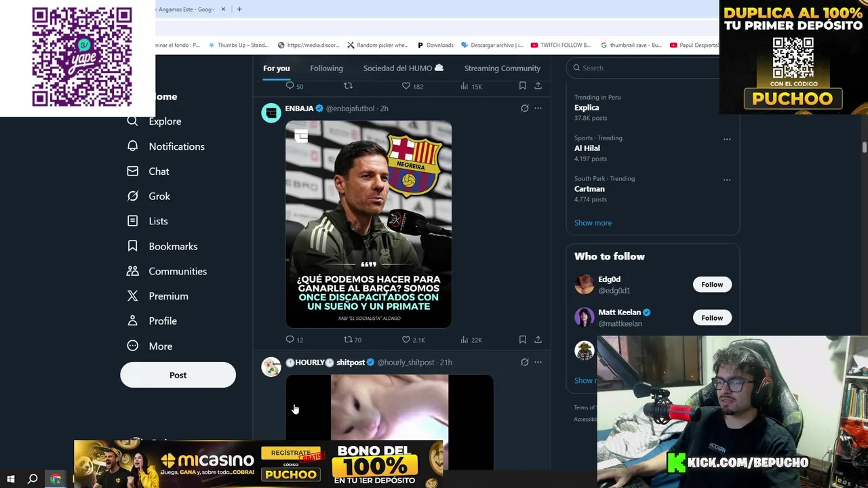Screen dimensions: 868x488
Task: Click the Post button
Action: [x=178, y=375]
